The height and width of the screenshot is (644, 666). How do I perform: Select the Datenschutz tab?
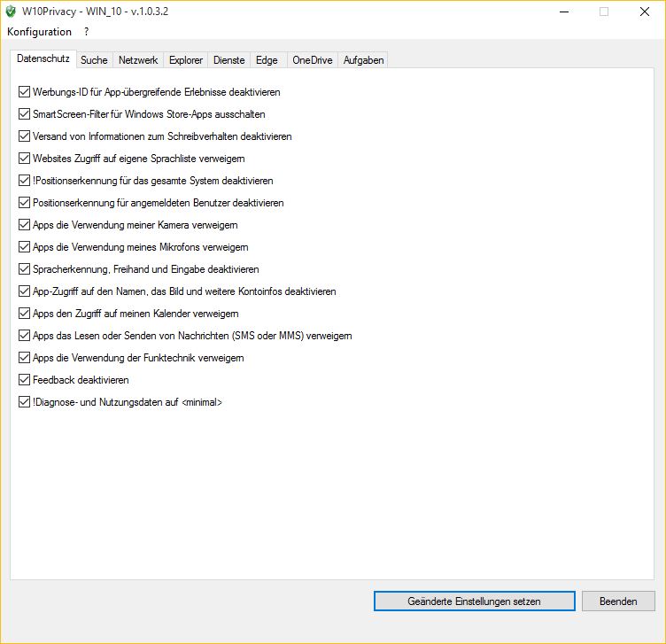click(43, 58)
